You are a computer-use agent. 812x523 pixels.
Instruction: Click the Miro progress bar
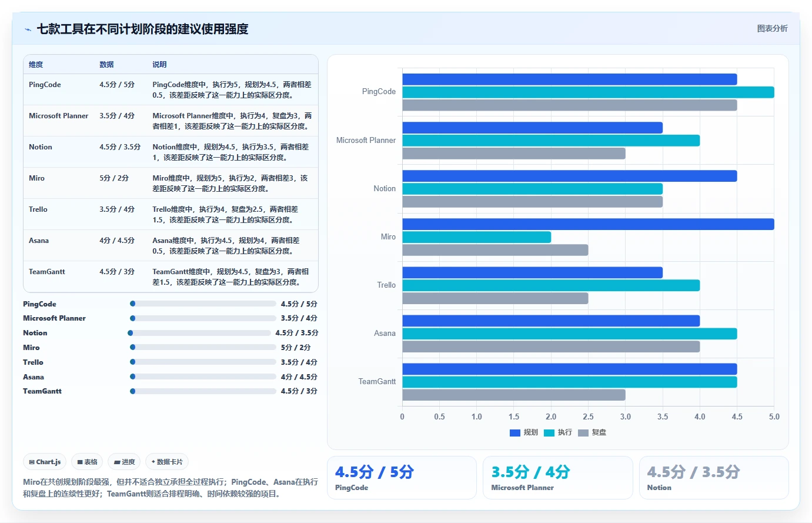click(x=203, y=347)
